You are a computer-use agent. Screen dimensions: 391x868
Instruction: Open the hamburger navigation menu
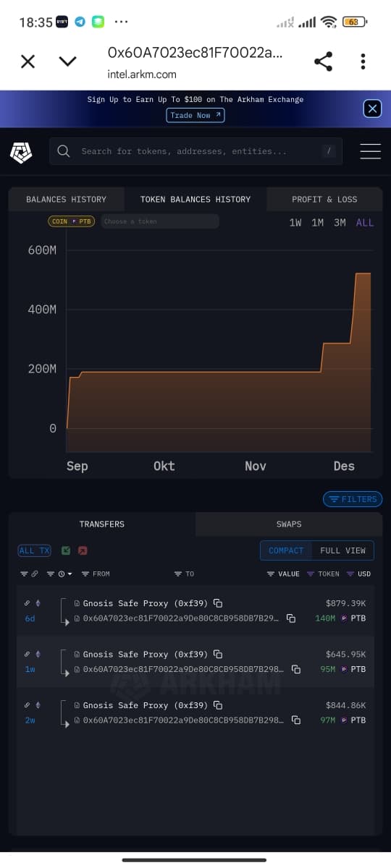pos(370,151)
